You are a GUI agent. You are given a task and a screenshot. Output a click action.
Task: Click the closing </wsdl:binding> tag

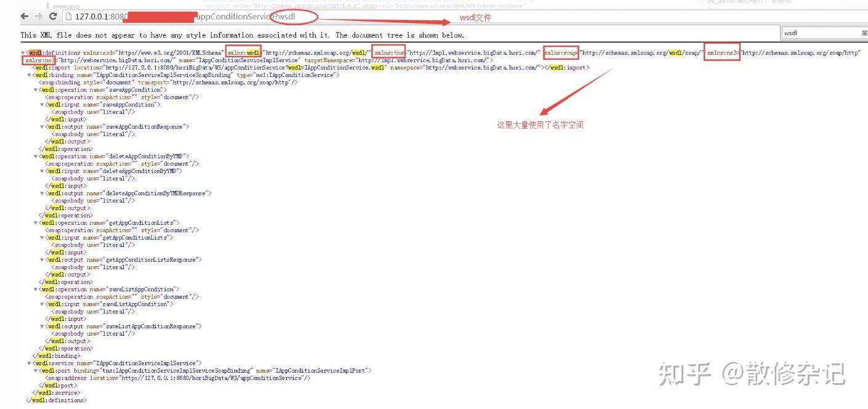(56, 356)
